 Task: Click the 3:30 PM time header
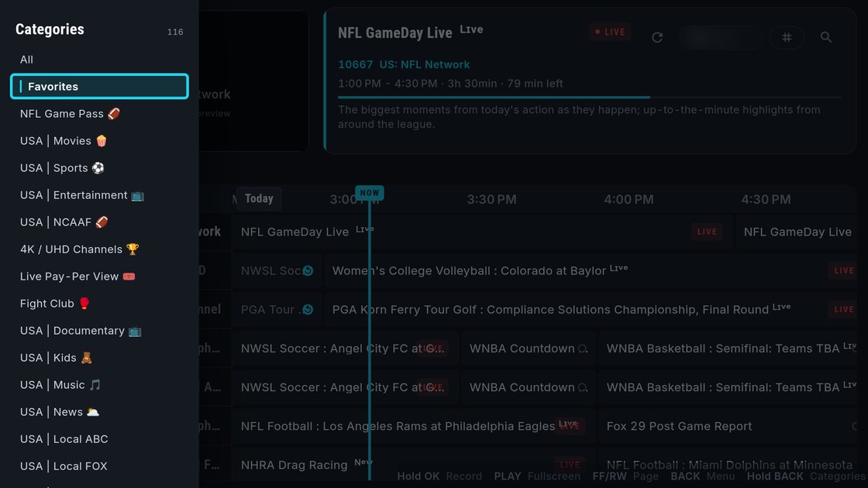tap(491, 199)
